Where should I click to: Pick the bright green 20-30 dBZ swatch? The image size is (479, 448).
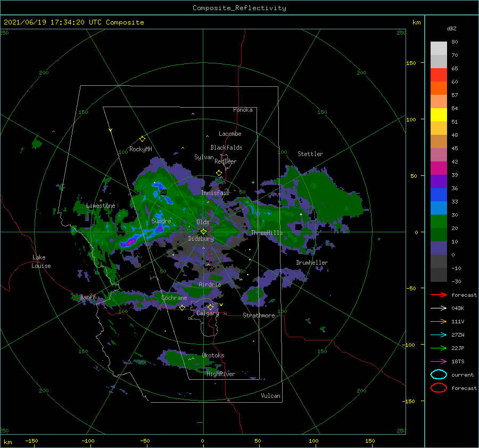[x=439, y=222]
